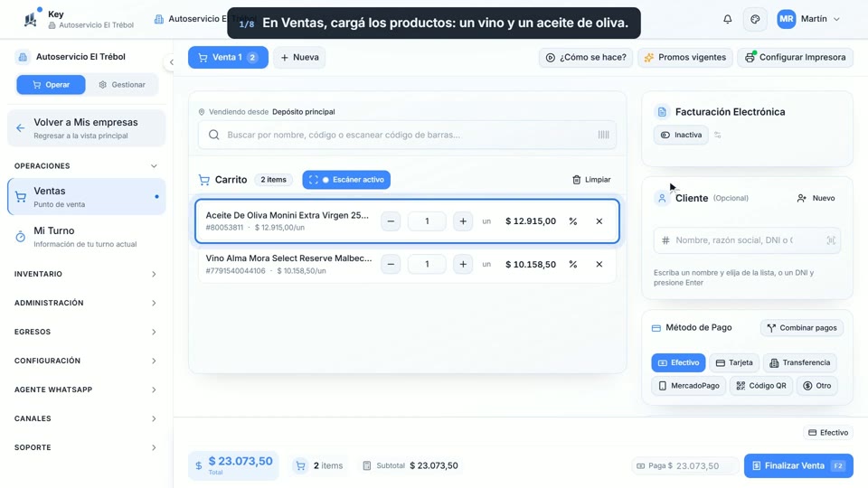Click Volver a Mis empresas
Image resolution: width=868 pixels, height=488 pixels.
[87, 127]
